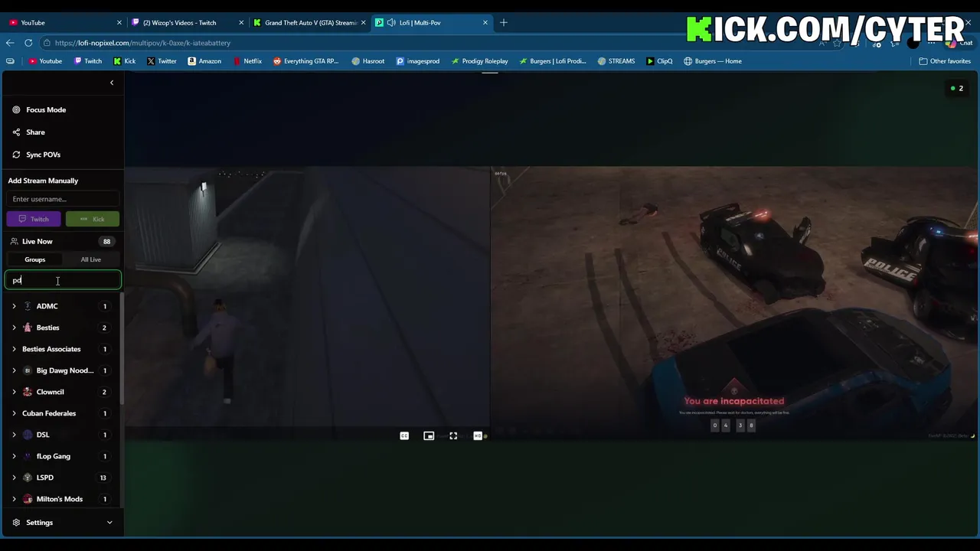Click the right stream with police cars
This screenshot has width=980, height=551.
tap(734, 303)
